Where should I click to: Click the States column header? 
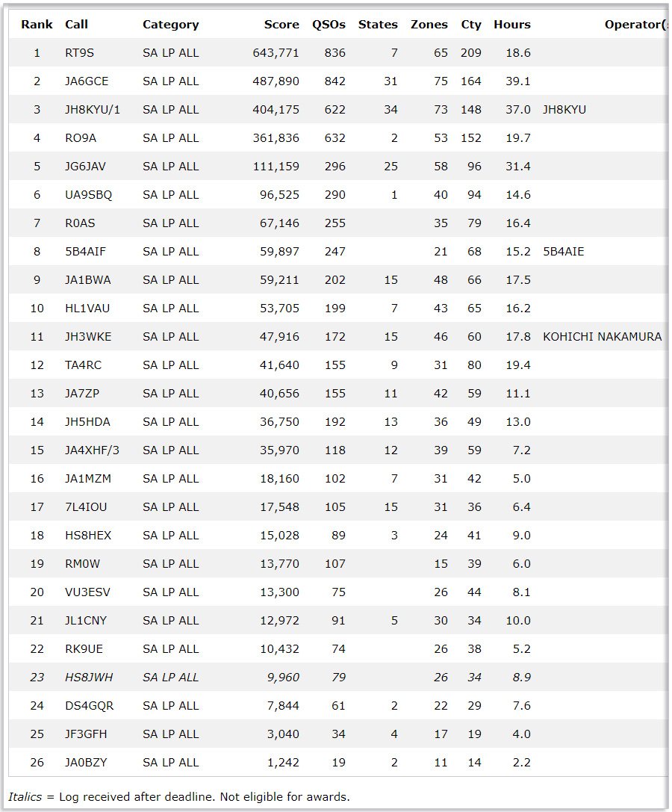(x=378, y=25)
